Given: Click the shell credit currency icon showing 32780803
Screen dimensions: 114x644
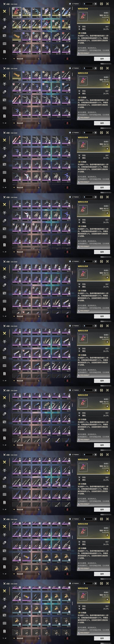Looking at the screenshot, I should click(70, 4).
